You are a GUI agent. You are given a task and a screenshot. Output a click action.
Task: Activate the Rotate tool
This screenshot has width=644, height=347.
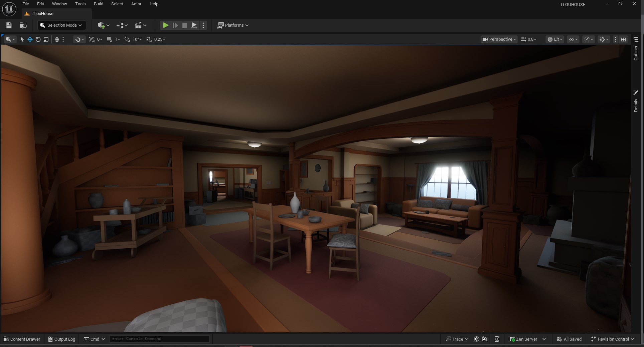(38, 39)
